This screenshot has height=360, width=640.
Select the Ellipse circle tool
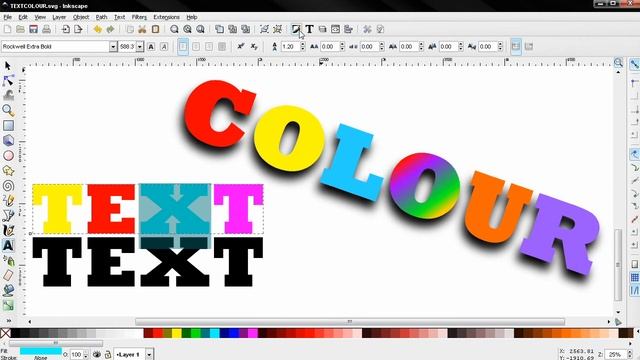(8, 156)
